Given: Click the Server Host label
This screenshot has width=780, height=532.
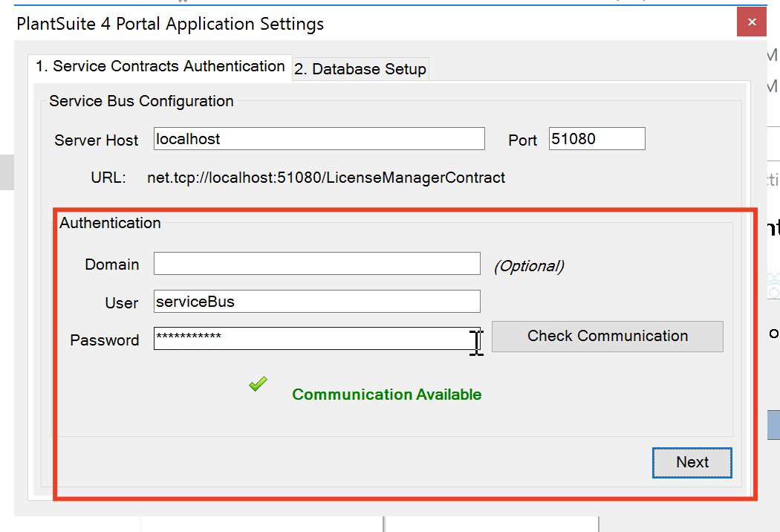Looking at the screenshot, I should pos(96,140).
